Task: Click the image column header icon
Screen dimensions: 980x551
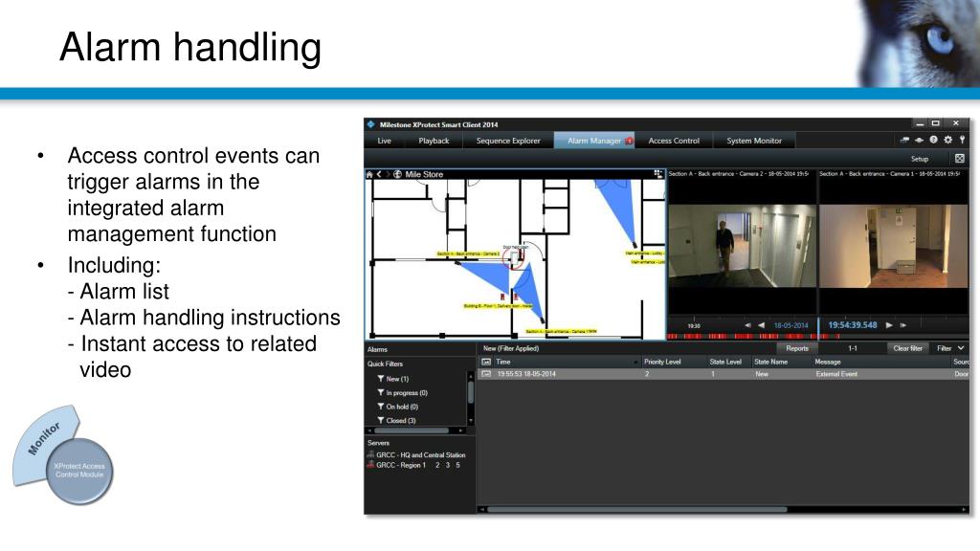Action: click(486, 362)
